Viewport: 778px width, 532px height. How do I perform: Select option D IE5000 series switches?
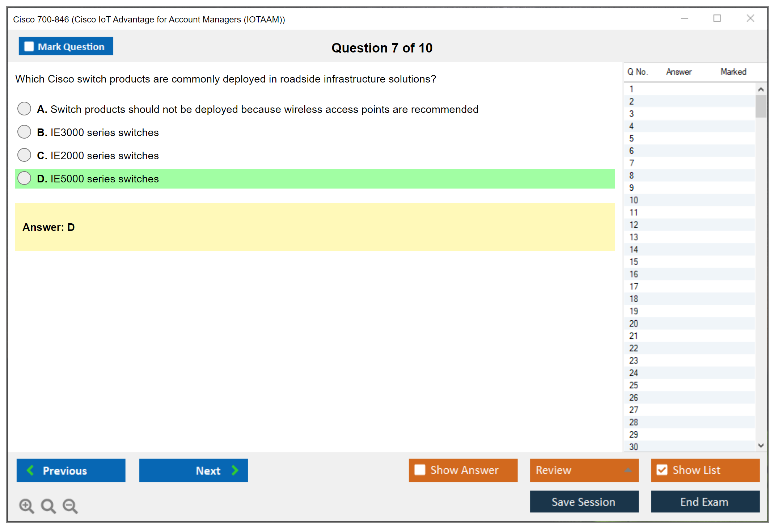click(x=24, y=178)
